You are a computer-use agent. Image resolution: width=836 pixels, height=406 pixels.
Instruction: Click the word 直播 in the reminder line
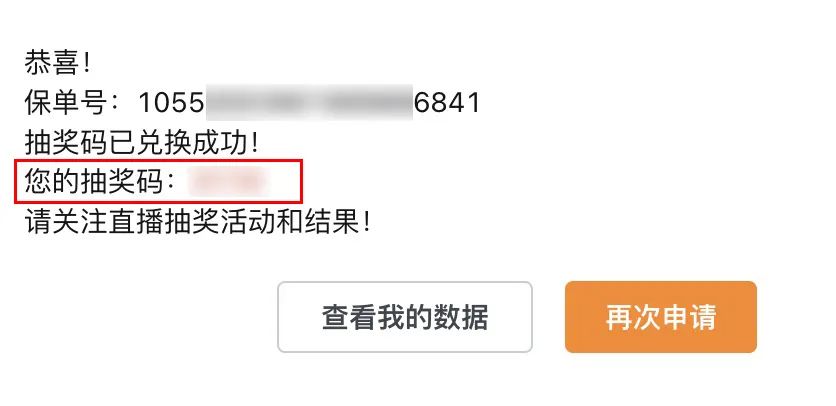135,222
